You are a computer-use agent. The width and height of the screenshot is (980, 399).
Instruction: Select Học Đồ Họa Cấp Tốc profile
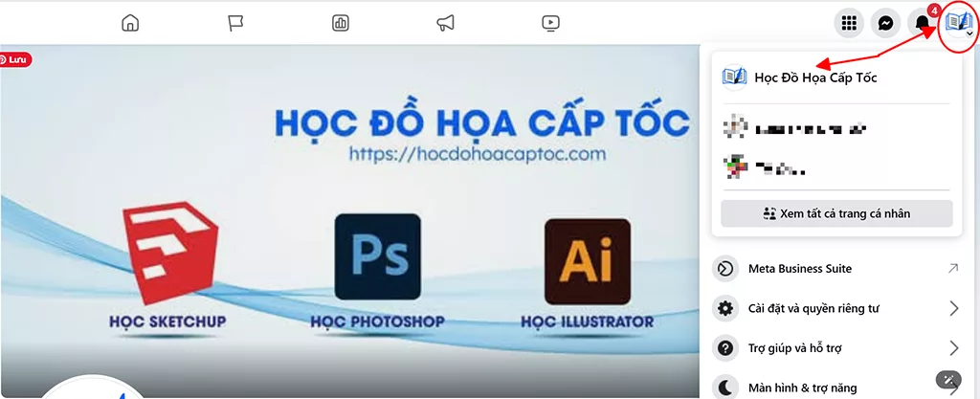tap(836, 78)
